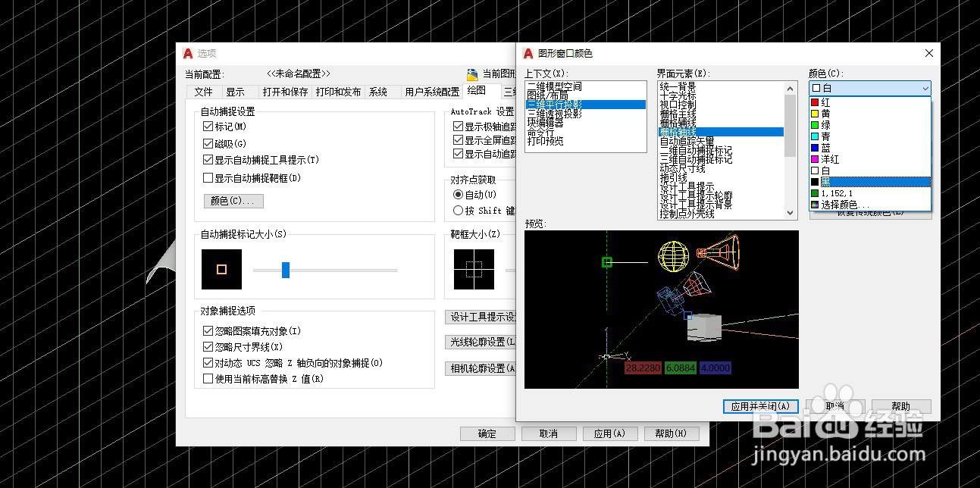Open the 打印和发布 tab
The height and width of the screenshot is (488, 980).
[338, 92]
